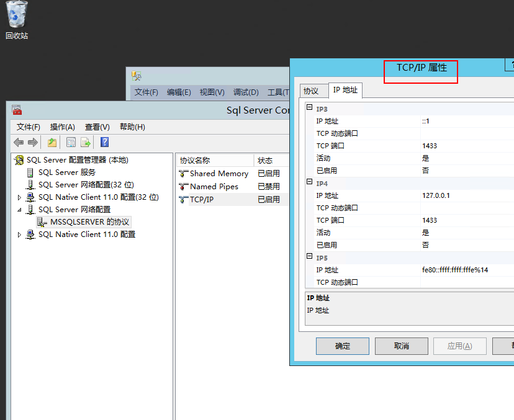Switch to the 协议 tab

point(314,91)
